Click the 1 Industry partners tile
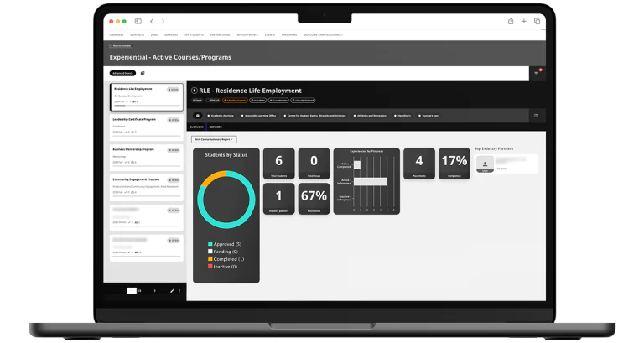The height and width of the screenshot is (343, 644). (279, 199)
